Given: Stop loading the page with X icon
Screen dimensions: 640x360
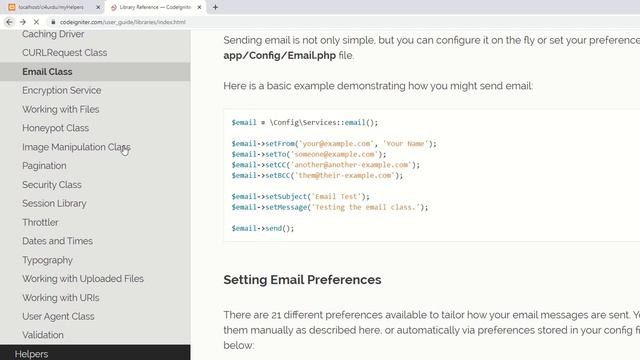Looking at the screenshot, I should click(36, 22).
